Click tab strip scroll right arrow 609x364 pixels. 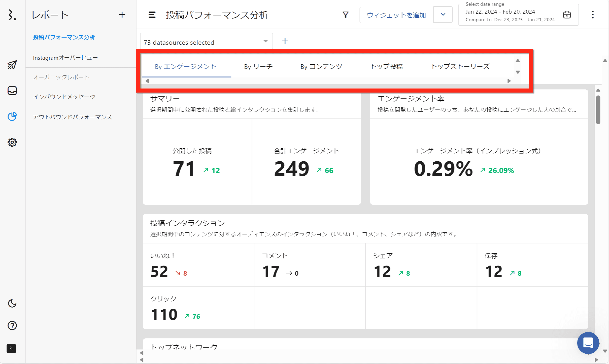click(x=509, y=81)
